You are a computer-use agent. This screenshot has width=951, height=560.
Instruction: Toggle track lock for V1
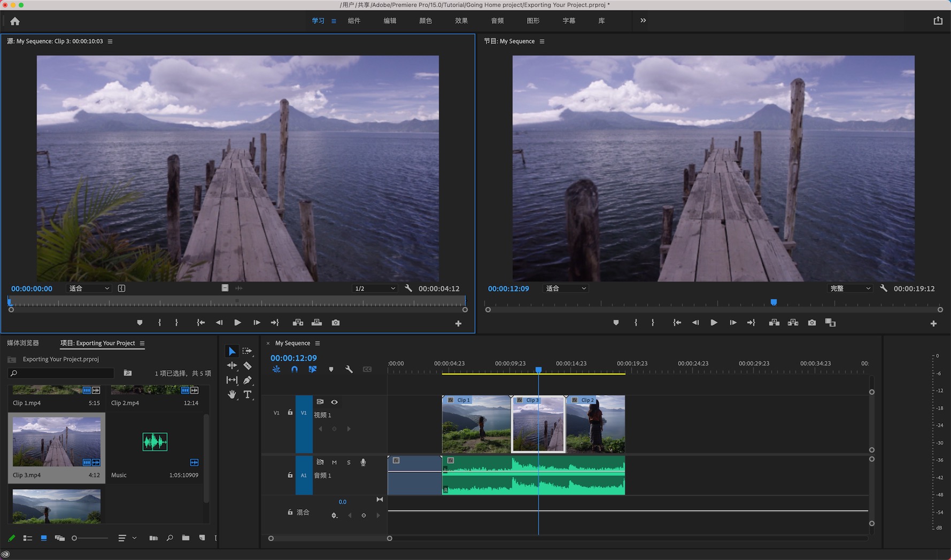point(290,413)
